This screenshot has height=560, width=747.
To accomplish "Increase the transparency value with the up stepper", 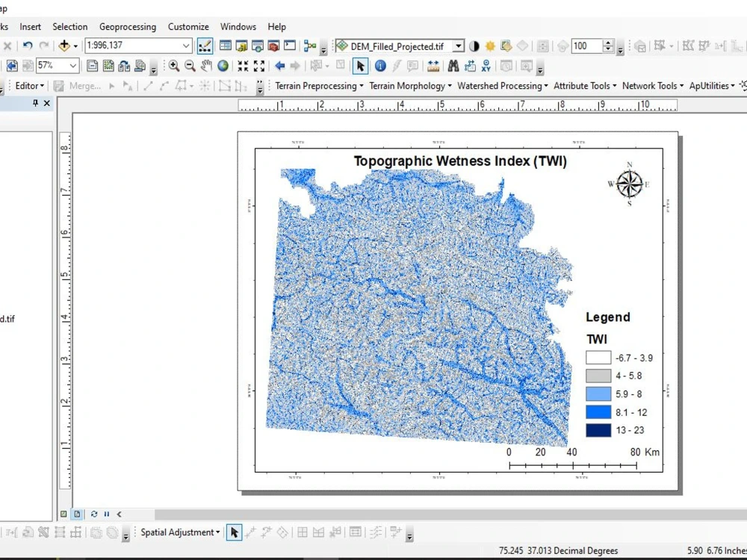I will tap(607, 43).
